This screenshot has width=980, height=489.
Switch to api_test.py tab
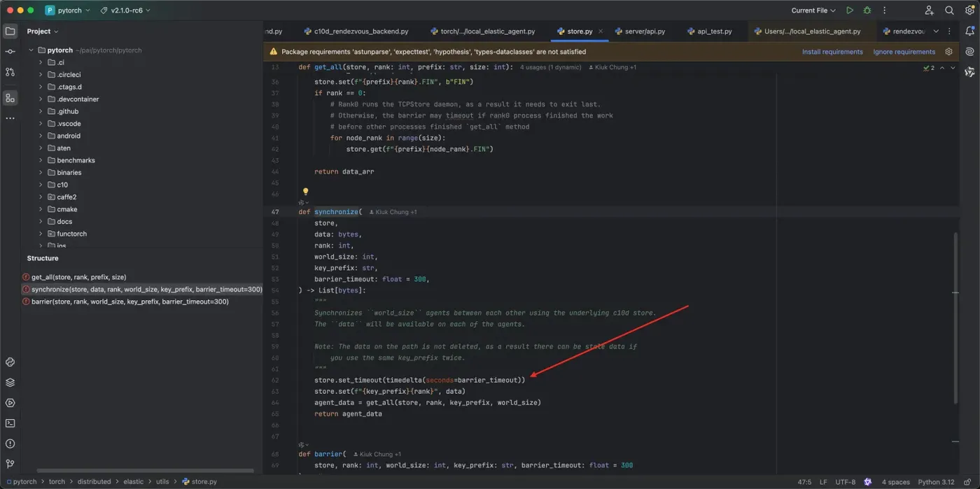[x=709, y=31]
